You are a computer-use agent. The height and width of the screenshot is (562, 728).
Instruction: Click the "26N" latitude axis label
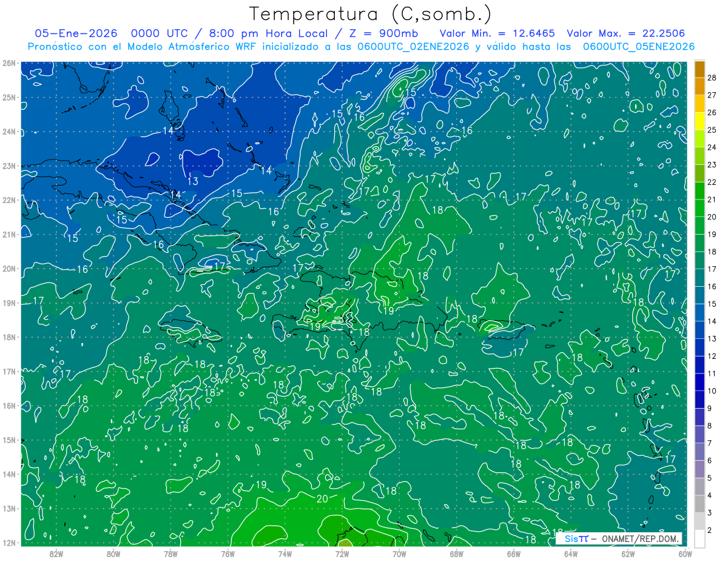point(8,63)
